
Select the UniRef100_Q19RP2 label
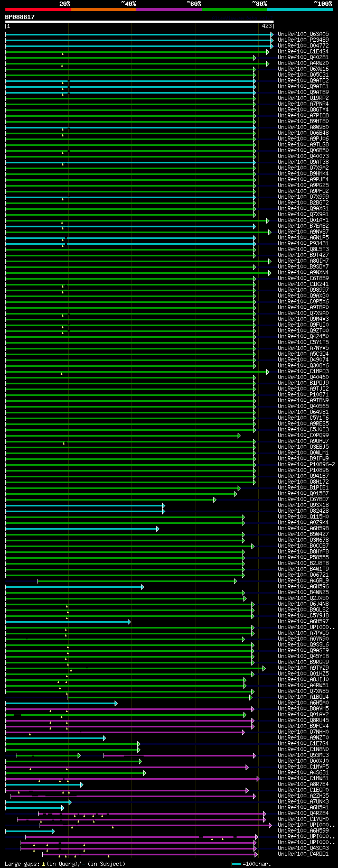click(x=303, y=98)
